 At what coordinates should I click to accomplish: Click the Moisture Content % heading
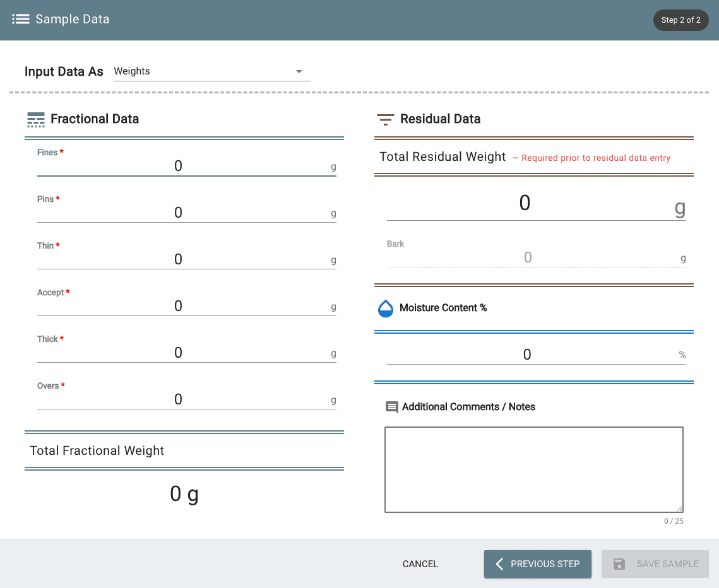point(443,308)
